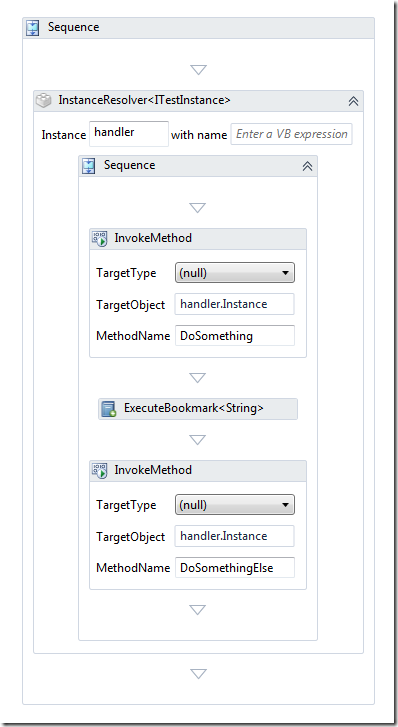Image resolution: width=398 pixels, height=727 pixels.
Task: Select the outer Sequence title bar
Action: tap(199, 28)
